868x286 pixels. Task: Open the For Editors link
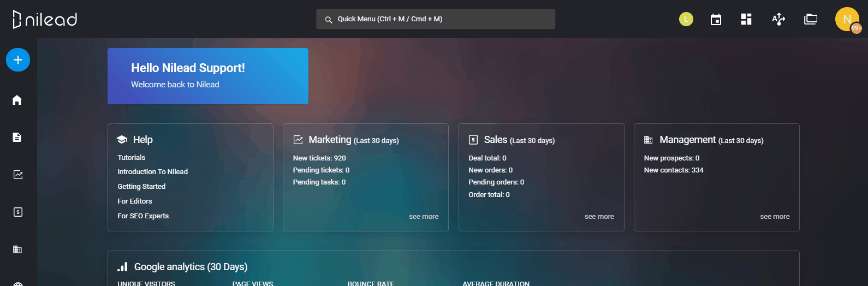135,201
